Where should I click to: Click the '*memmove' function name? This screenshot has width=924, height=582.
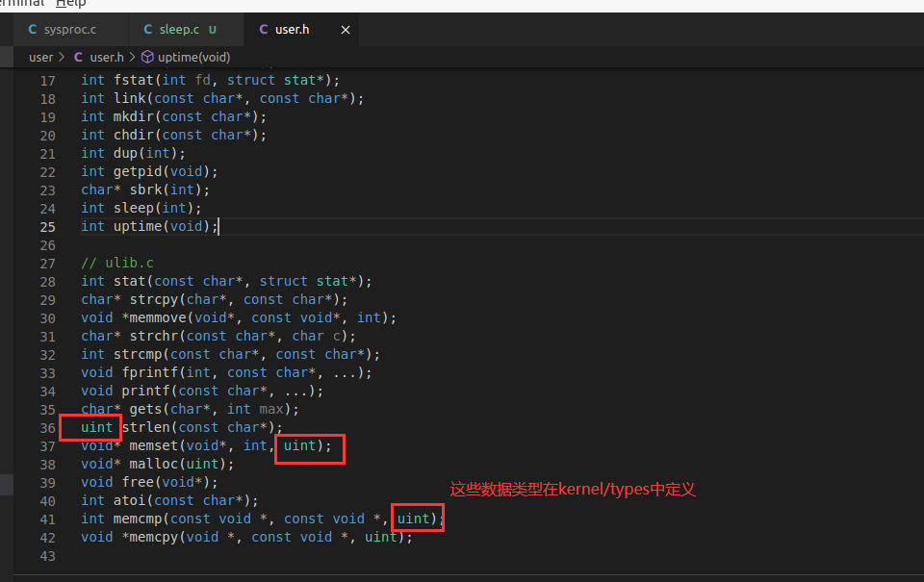(154, 317)
